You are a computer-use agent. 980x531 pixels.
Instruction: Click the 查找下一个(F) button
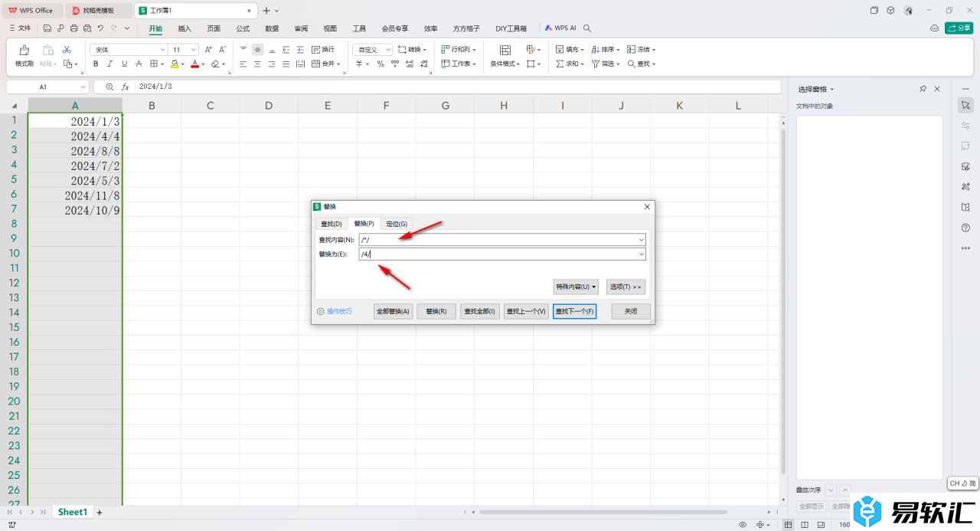click(x=574, y=312)
